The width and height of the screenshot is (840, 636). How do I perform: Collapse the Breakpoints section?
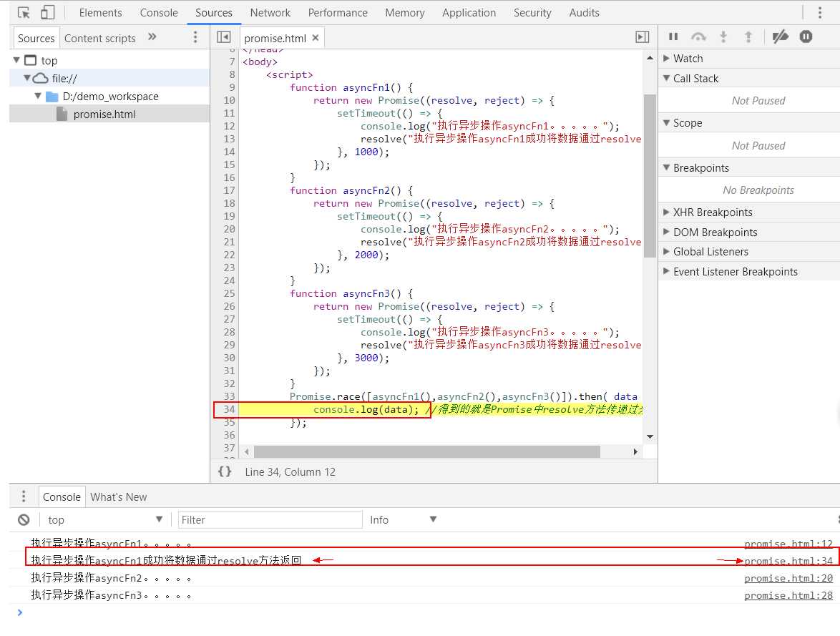coord(666,167)
